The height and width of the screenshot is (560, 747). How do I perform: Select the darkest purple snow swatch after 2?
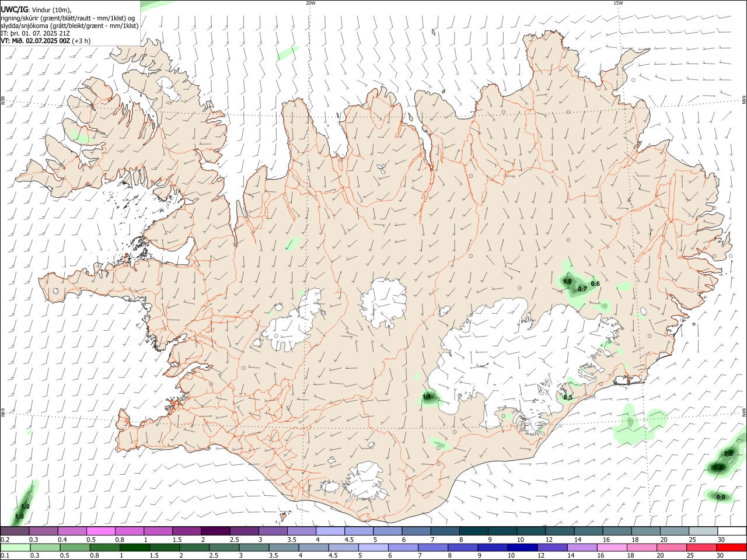point(215,531)
